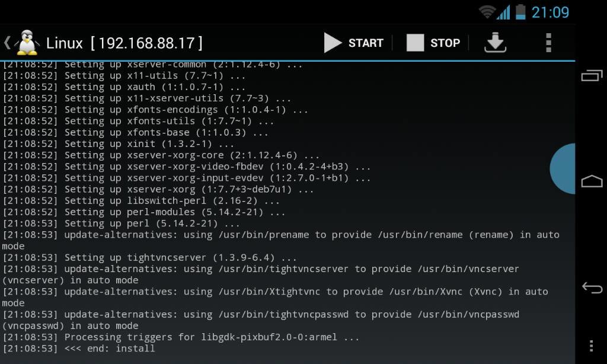This screenshot has width=607, height=364.
Task: Tap the install download-arrow icon
Action: 495,43
